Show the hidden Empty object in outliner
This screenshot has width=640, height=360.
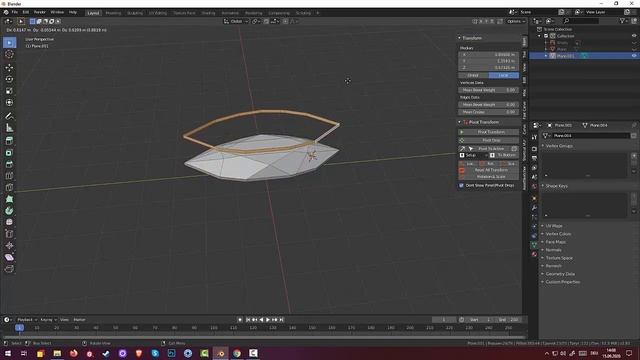tap(634, 42)
